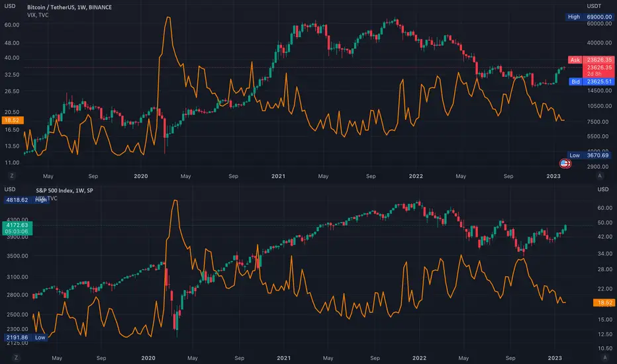Open the USDT currency selector on Bitcoin chart
Viewport: 617px width, 364px height.
(594, 6)
